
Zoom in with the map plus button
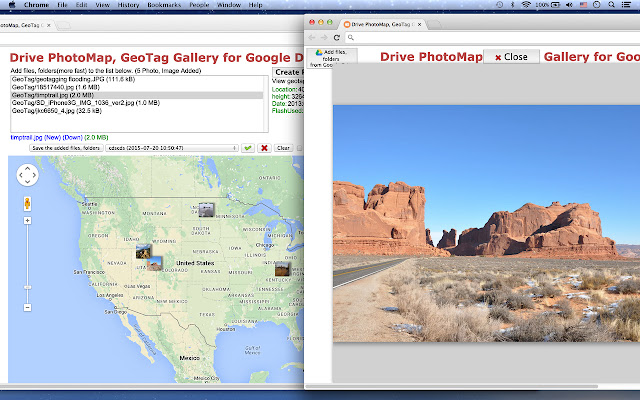point(27,220)
